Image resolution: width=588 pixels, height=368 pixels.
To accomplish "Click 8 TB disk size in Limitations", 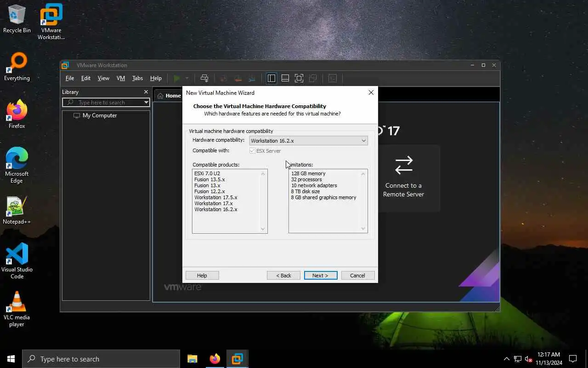I will 305,191.
